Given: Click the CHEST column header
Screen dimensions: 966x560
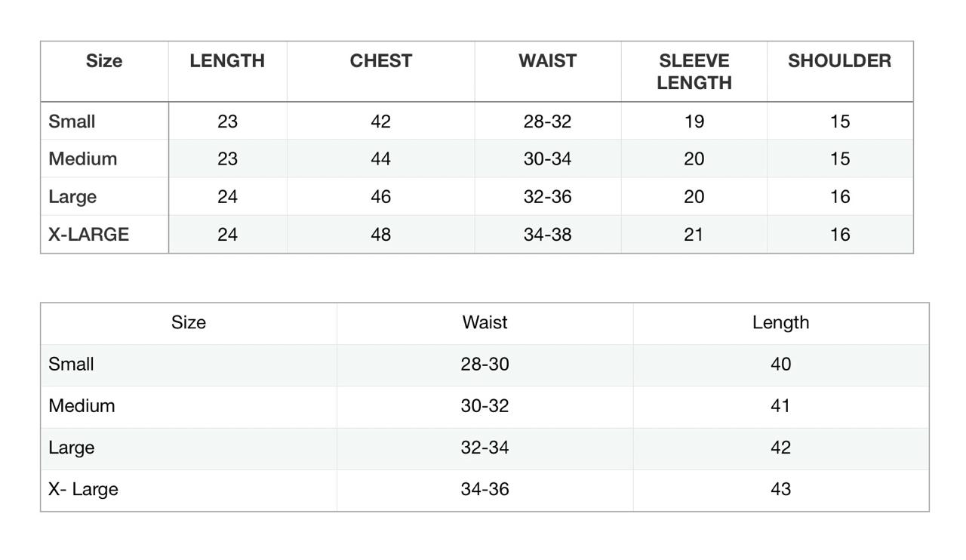Looking at the screenshot, I should (x=380, y=61).
